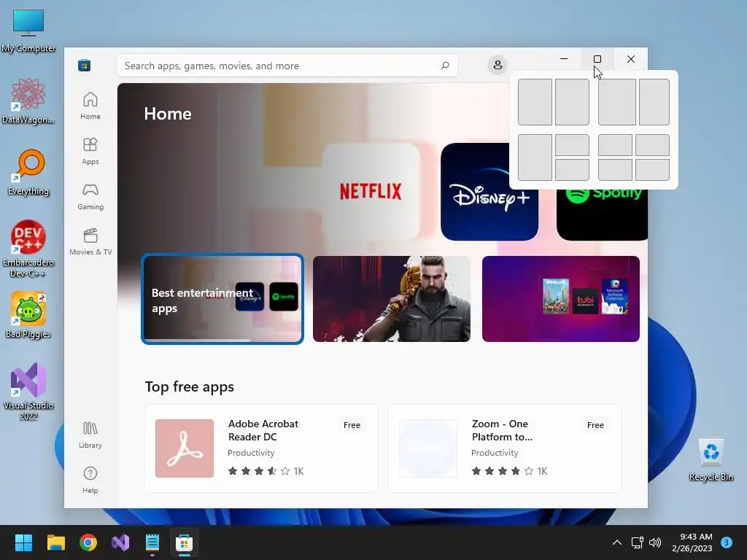Image resolution: width=747 pixels, height=560 pixels.
Task: Open volume control tray icon
Action: (x=655, y=542)
